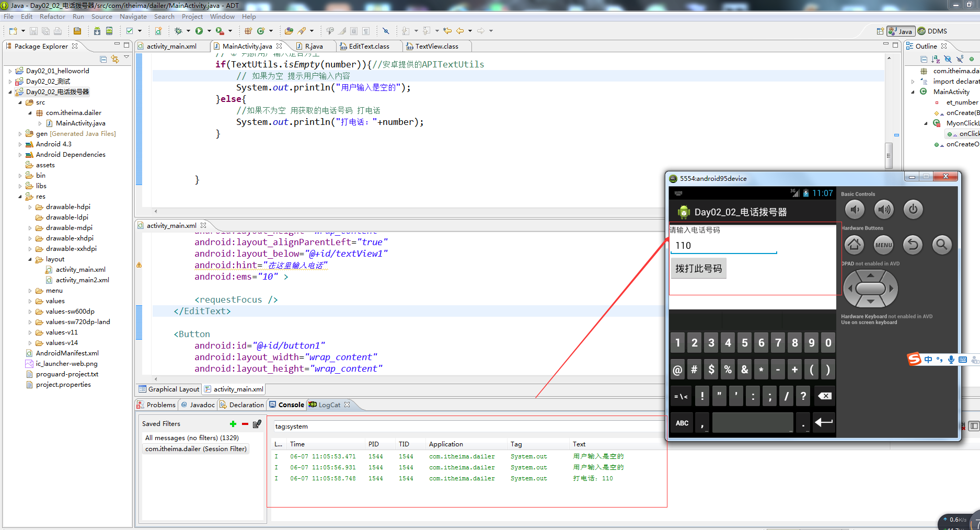Click the New Java Package icon
This screenshot has height=530, width=980.
click(x=248, y=31)
